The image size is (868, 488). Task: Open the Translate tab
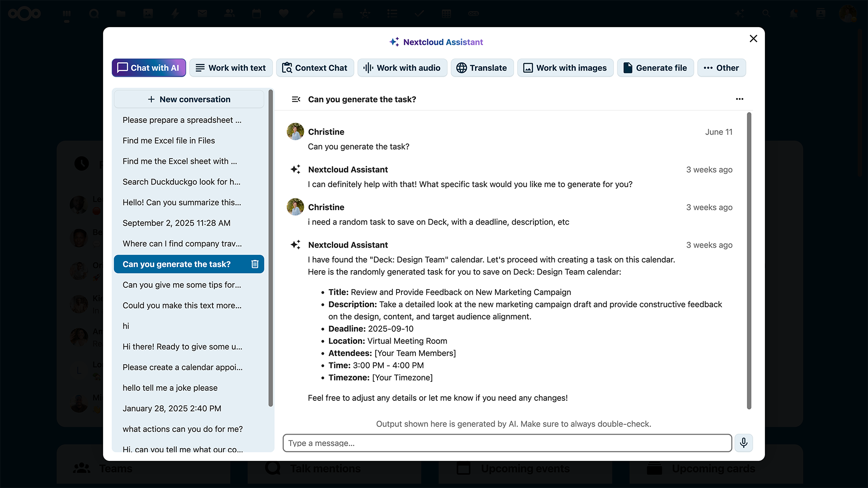(482, 68)
